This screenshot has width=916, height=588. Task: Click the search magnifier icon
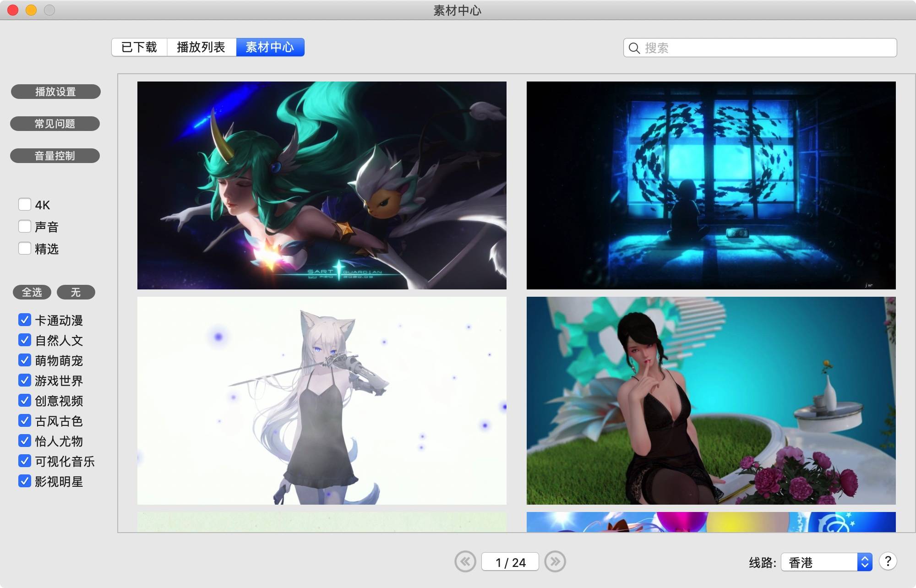[634, 48]
